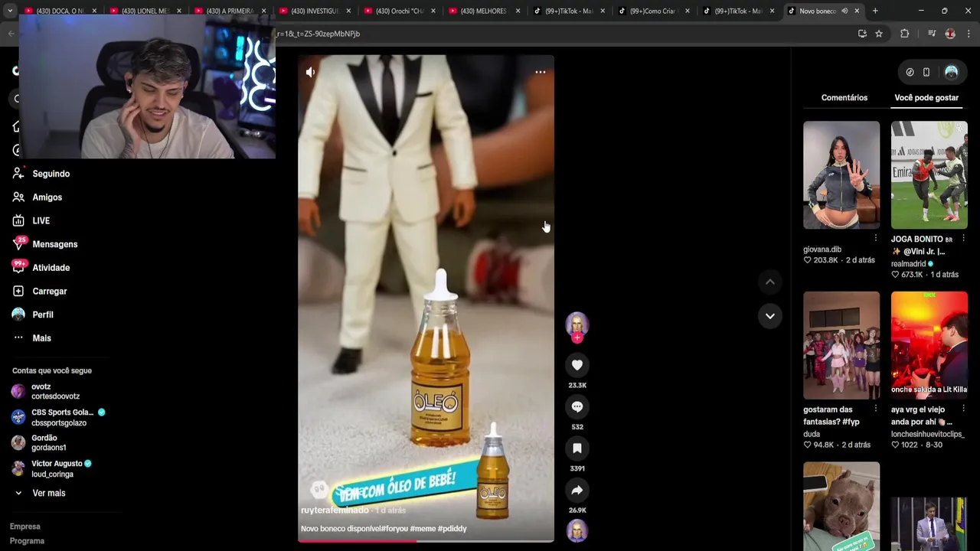Open Amigos in the sidebar
980x551 pixels.
click(x=47, y=197)
